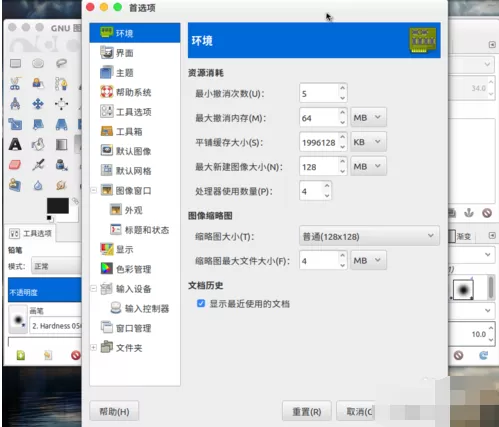The image size is (499, 427).
Task: Select the Eraser tool in toolbox
Action: (15, 165)
